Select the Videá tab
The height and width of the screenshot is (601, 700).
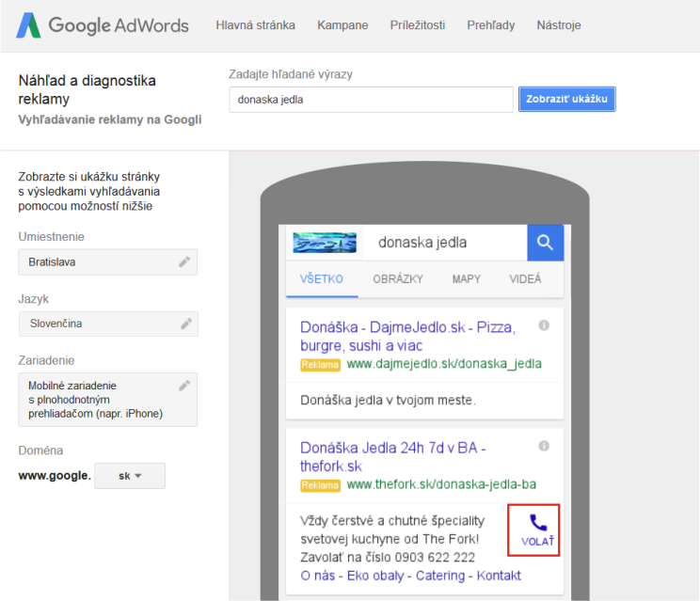[x=525, y=279]
